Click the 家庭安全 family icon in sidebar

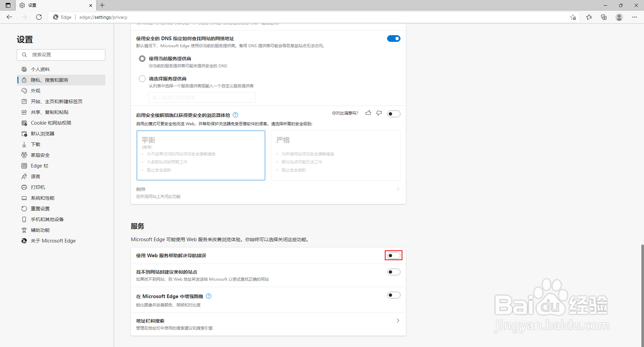pyautogui.click(x=24, y=155)
